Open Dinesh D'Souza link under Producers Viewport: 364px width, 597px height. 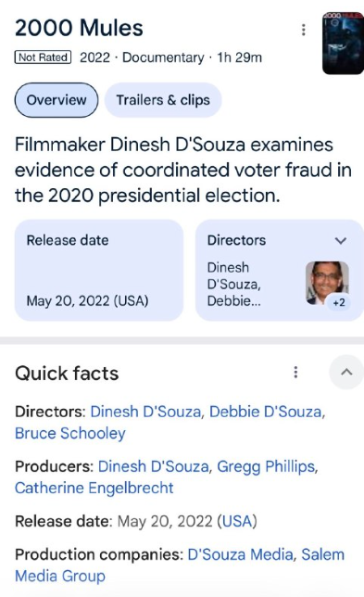(153, 466)
